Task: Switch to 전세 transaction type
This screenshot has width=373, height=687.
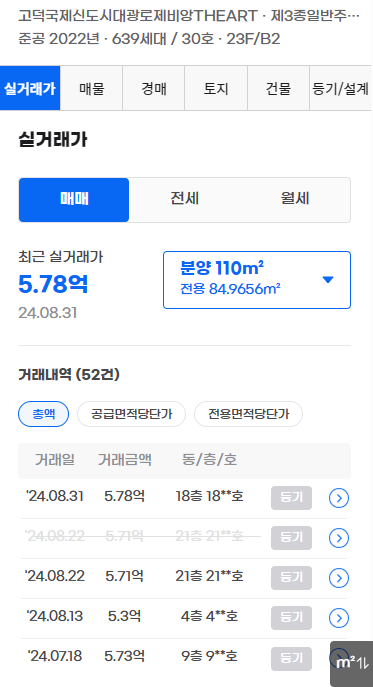Action: click(185, 200)
